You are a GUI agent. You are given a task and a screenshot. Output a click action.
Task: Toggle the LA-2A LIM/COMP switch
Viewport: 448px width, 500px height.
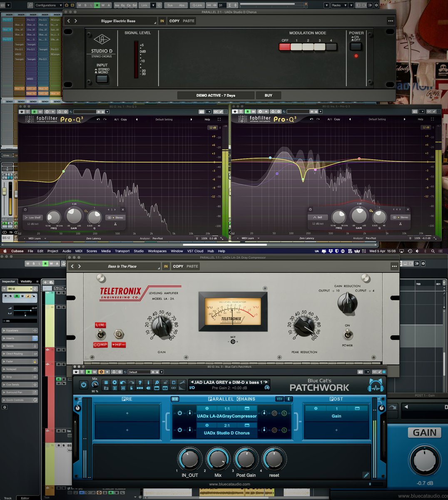pos(100,334)
